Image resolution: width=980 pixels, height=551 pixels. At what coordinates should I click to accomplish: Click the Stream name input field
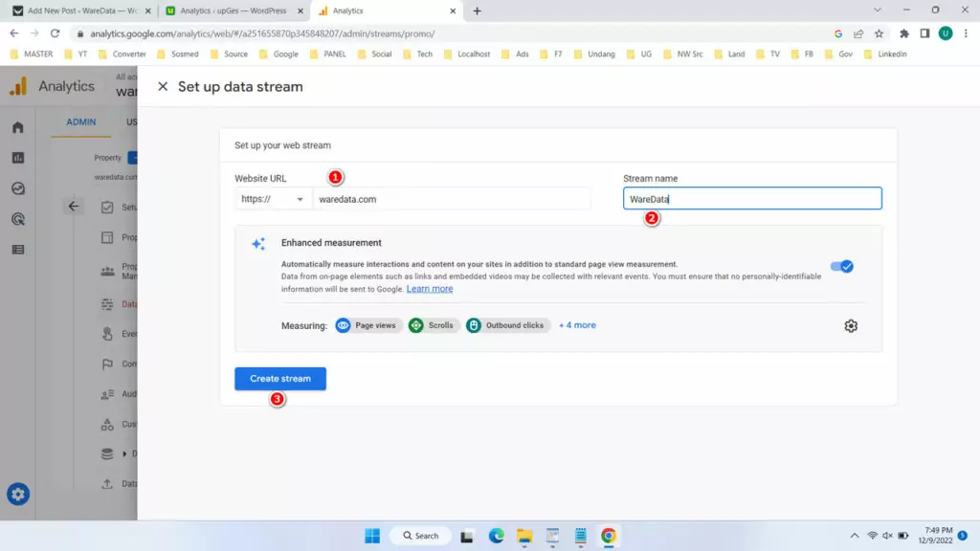pyautogui.click(x=752, y=199)
